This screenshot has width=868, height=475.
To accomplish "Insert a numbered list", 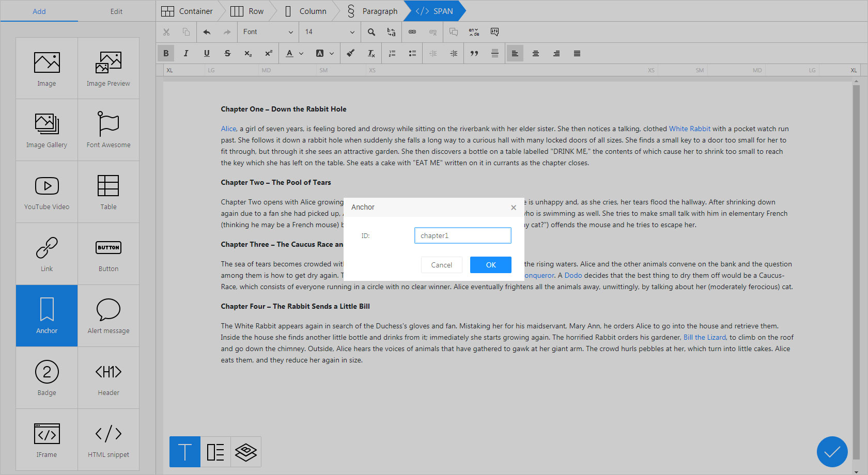I will coord(392,53).
